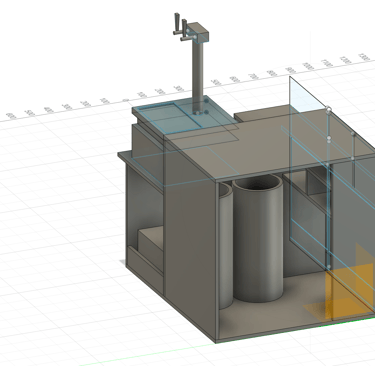This screenshot has height=366, width=375.
Task: Click the white circular point atop blue plane
Action: pyautogui.click(x=328, y=109)
